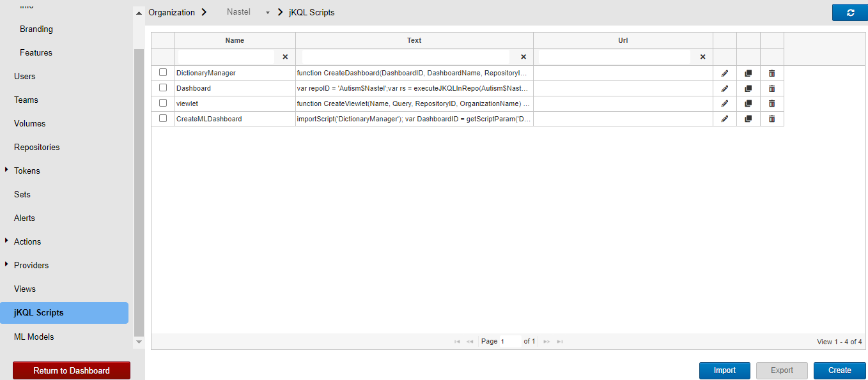This screenshot has height=380, width=868.
Task: Go to Views in the sidebar
Action: click(25, 289)
